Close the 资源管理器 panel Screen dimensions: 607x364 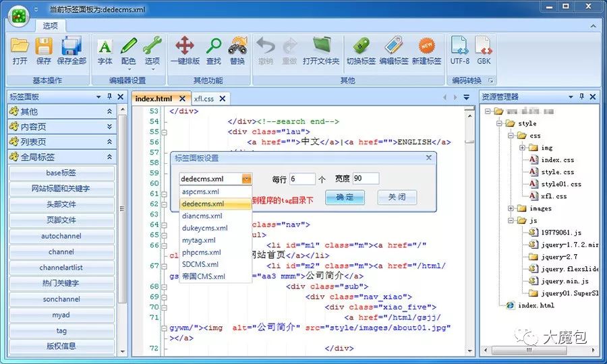pos(593,96)
